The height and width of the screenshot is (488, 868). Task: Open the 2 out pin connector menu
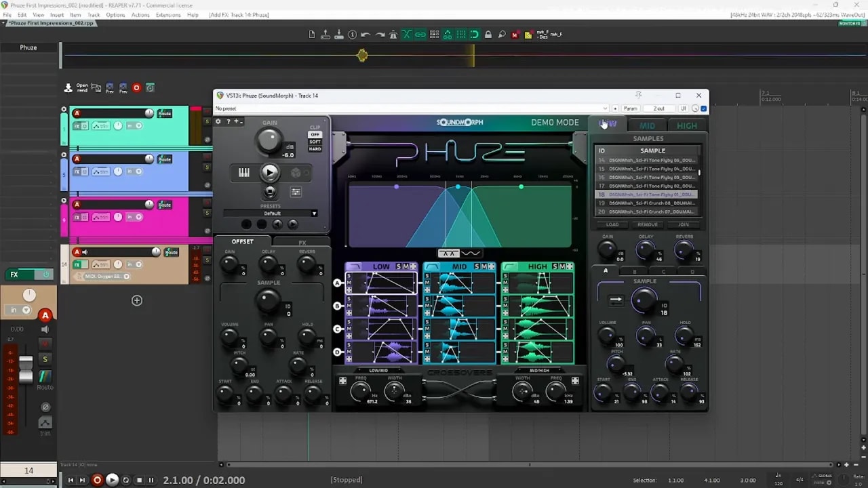[659, 108]
